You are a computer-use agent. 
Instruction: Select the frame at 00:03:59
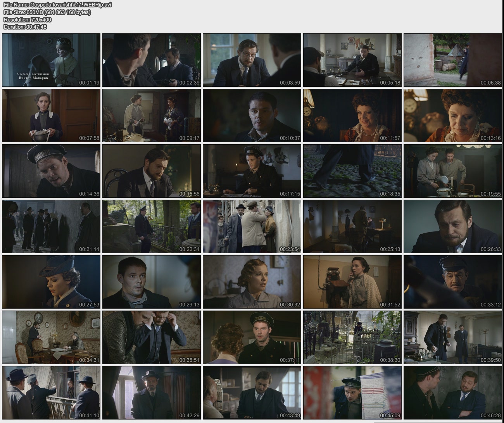click(252, 60)
